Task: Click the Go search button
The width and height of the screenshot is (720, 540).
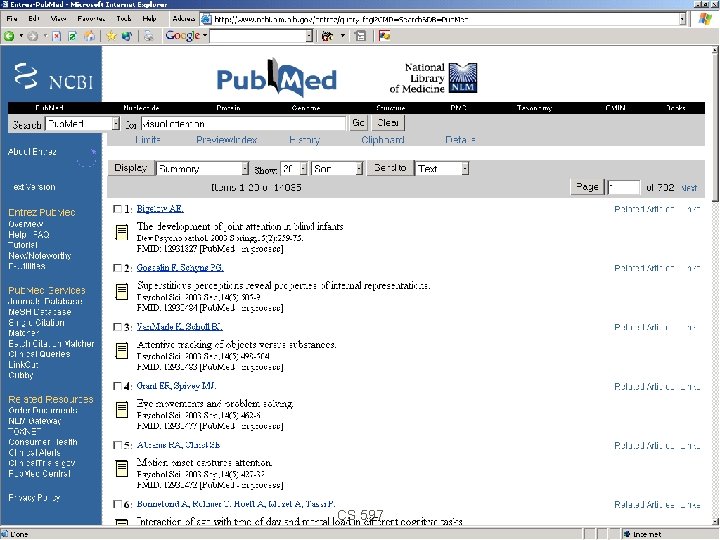Action: coord(358,123)
